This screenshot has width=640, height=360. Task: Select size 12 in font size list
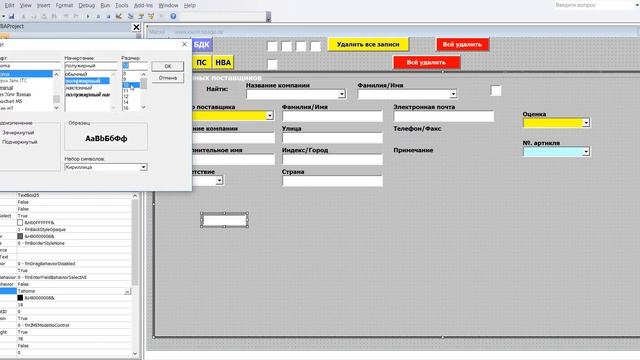126,97
